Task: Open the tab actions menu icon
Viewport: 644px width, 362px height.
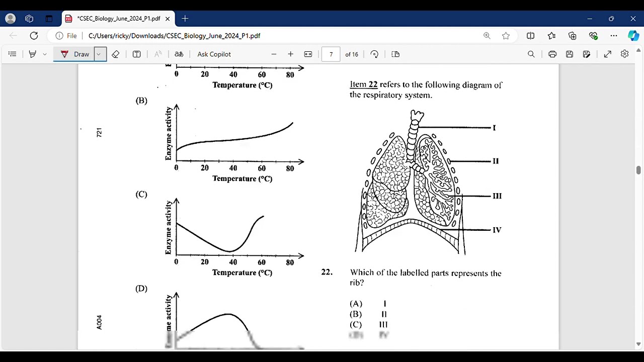Action: click(49, 19)
